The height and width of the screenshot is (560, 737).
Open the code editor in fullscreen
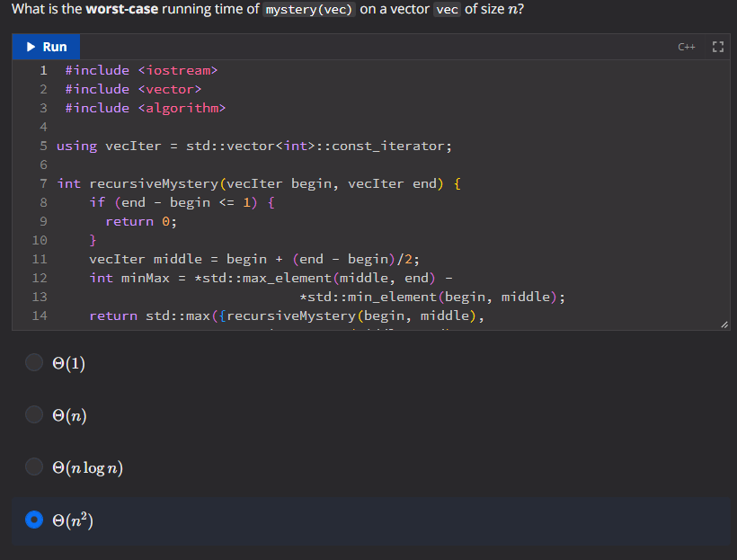(x=718, y=47)
